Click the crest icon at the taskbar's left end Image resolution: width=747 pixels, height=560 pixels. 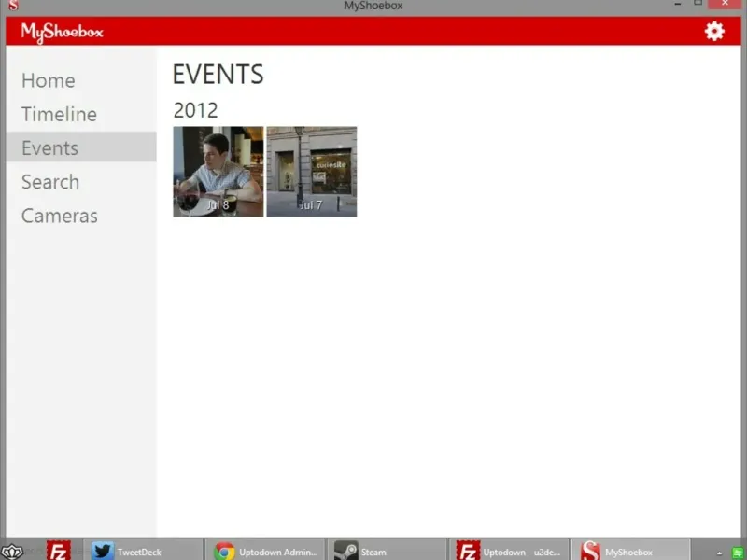[11, 552]
